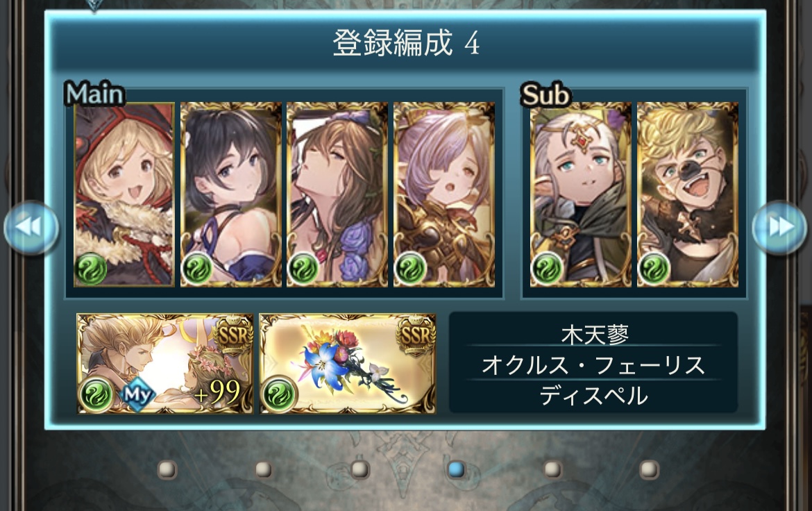The height and width of the screenshot is (511, 812).
Task: Select the オクルス・フェーリス skill entry
Action: pos(593,365)
